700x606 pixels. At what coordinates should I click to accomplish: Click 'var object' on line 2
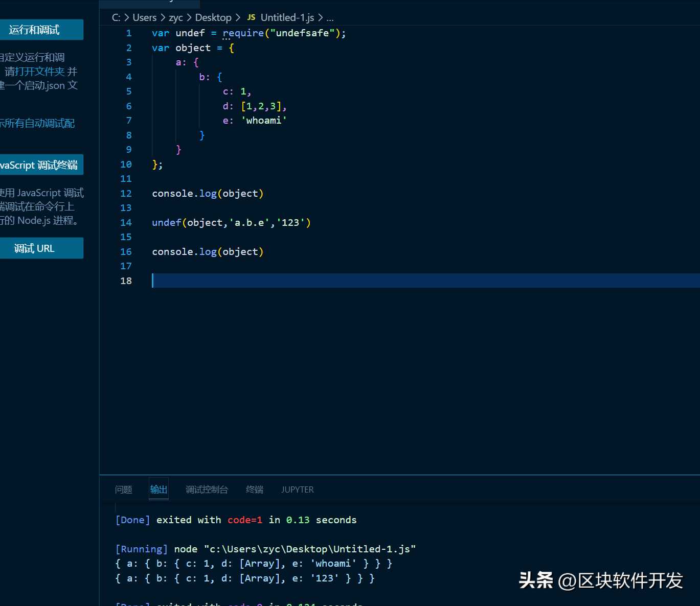click(181, 48)
